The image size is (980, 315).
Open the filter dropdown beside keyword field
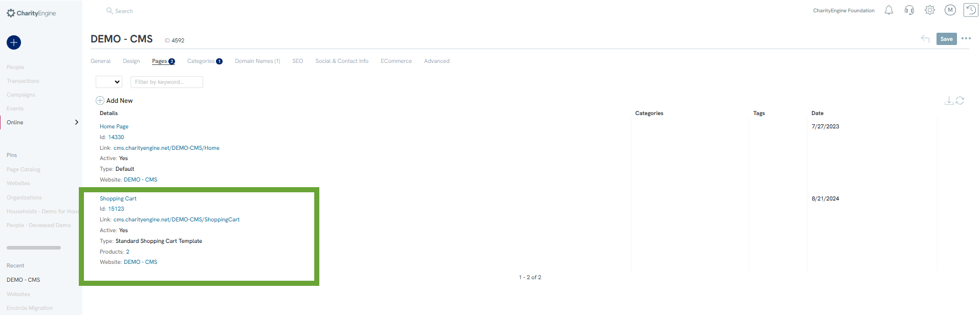click(x=109, y=82)
